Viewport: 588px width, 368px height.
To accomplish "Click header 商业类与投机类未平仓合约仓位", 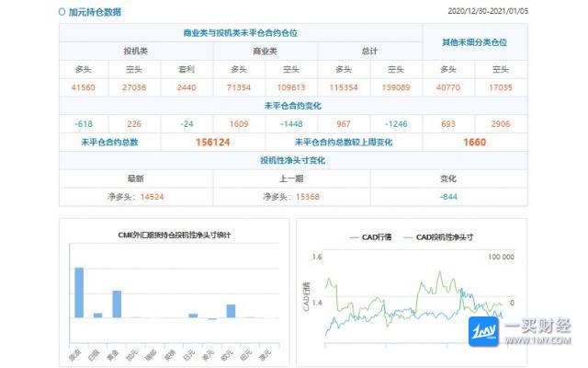I will 241,33.
